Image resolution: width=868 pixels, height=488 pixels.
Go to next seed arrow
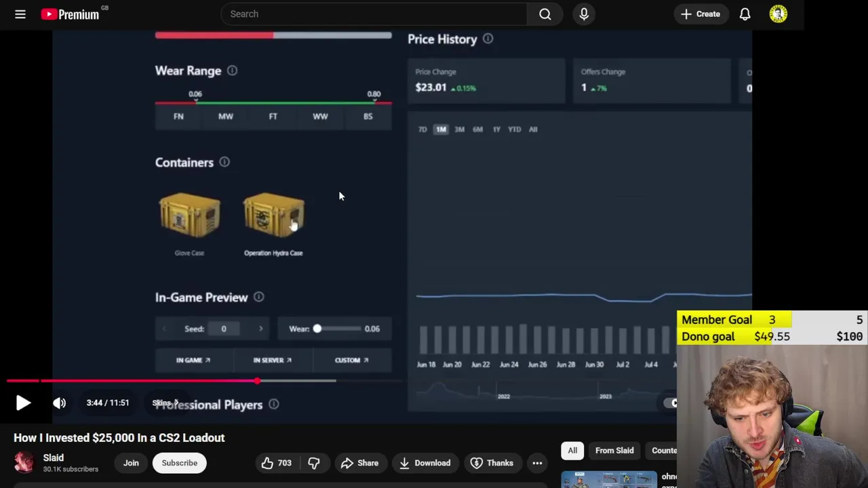(x=261, y=329)
